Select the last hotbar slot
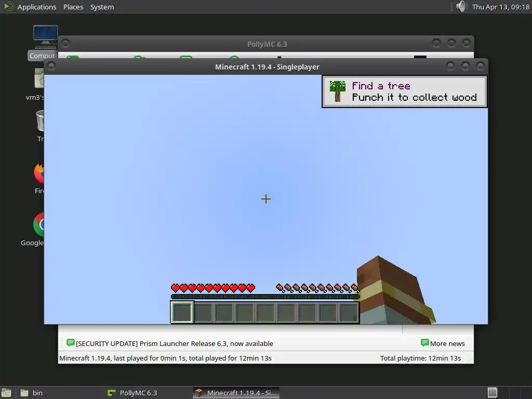This screenshot has width=532, height=399. click(349, 312)
